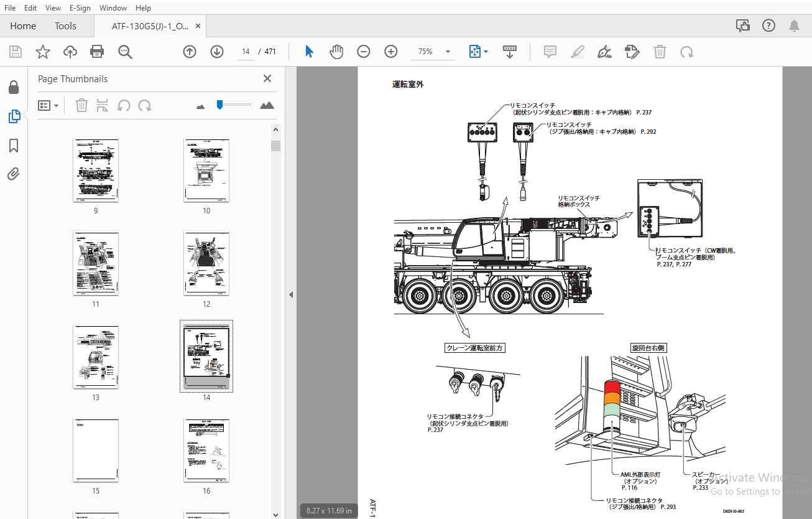This screenshot has width=812, height=519.
Task: Choose the Selection arrow tool
Action: [x=309, y=52]
